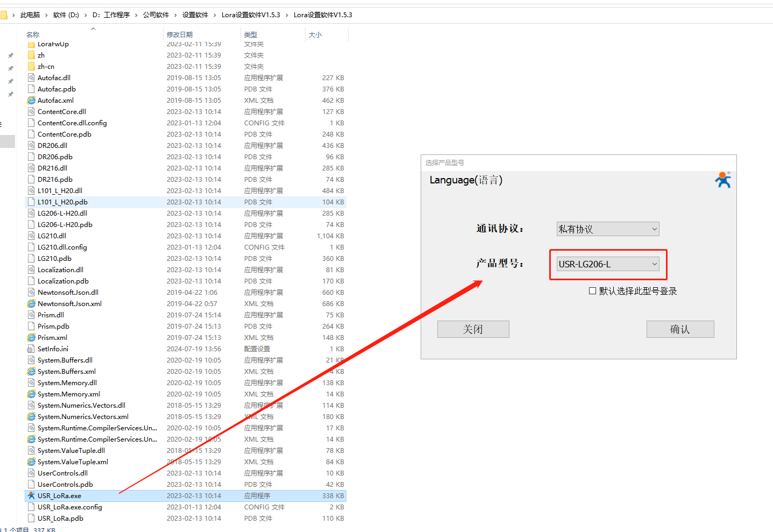This screenshot has height=532, width=773.
Task: Click the Localization.dll file icon
Action: tap(31, 269)
